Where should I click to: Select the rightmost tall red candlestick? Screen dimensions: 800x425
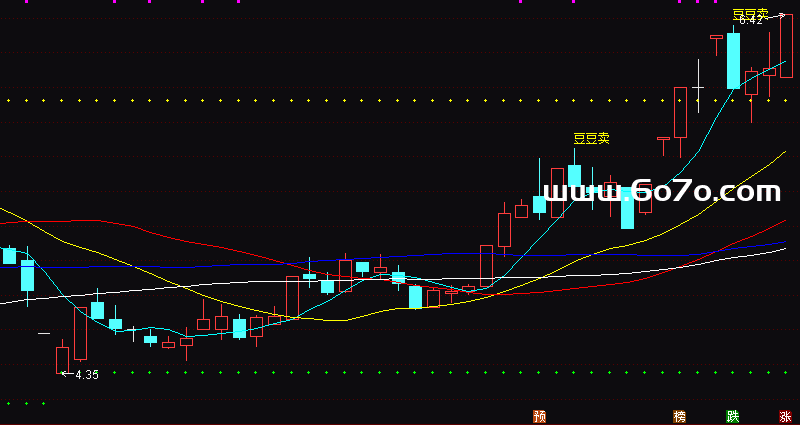pyautogui.click(x=787, y=45)
